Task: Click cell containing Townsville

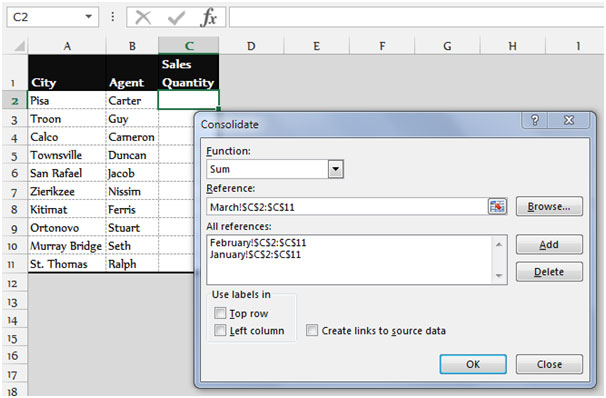Action: point(67,155)
